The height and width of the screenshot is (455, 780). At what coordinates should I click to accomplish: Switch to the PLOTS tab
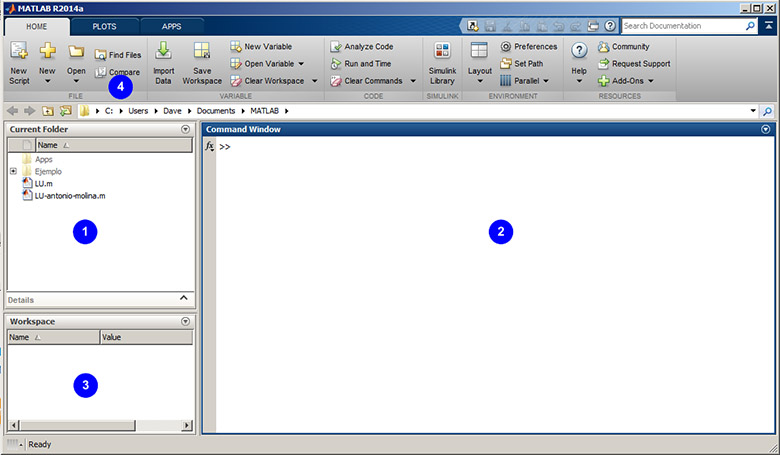coord(104,27)
